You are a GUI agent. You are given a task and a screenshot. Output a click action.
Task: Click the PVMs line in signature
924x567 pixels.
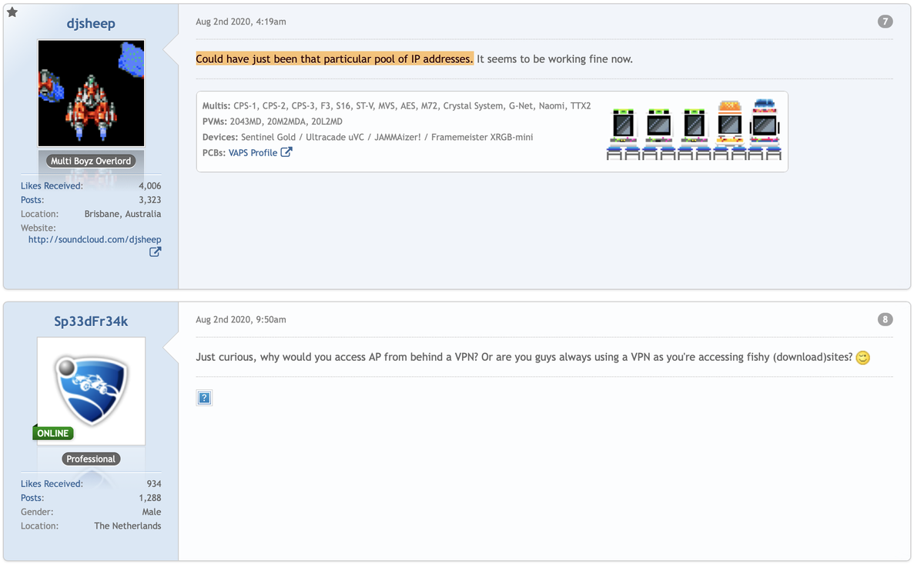(x=273, y=122)
